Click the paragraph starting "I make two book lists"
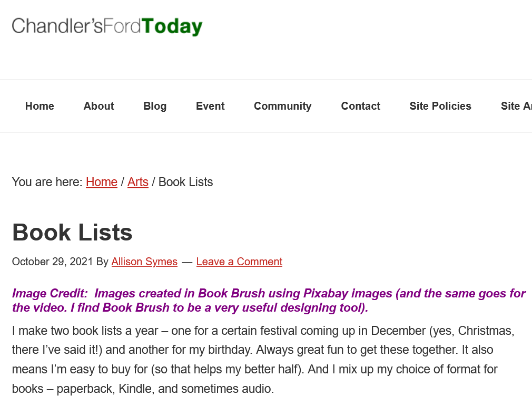Screen dimensions: 532x405 pos(263,360)
